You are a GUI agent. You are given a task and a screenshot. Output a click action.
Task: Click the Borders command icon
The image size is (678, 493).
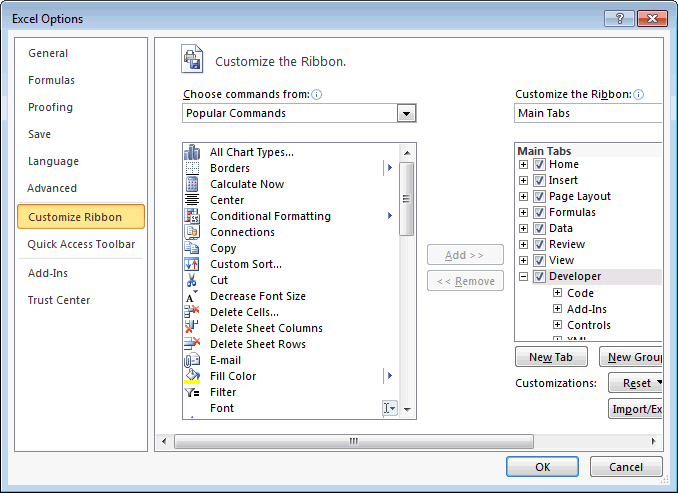pos(192,168)
